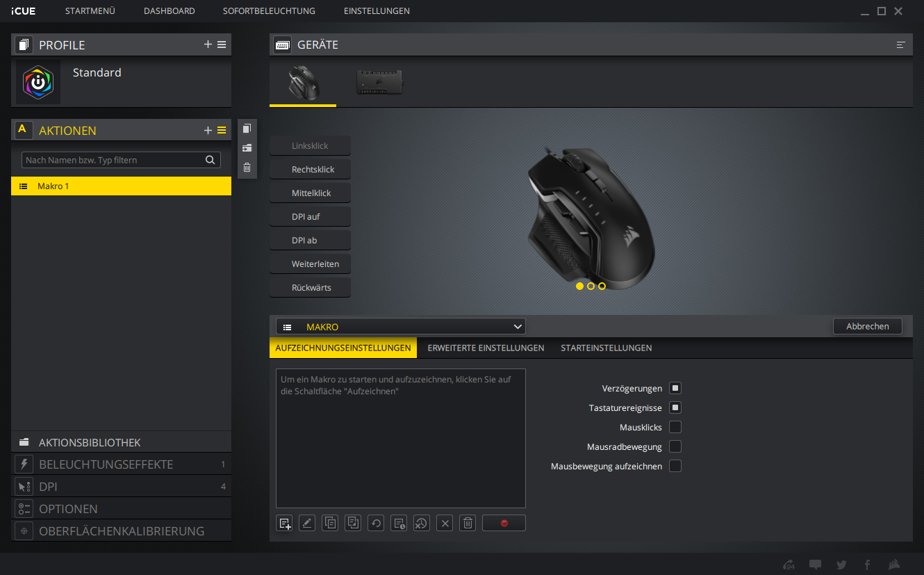Add a new profile with plus icon

(208, 44)
